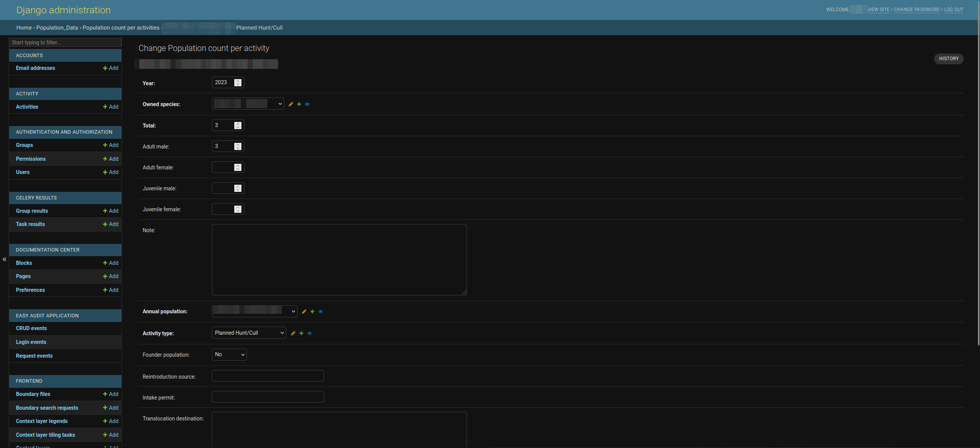View selected Owned species with eye icon
This screenshot has width=980, height=448.
tap(307, 104)
